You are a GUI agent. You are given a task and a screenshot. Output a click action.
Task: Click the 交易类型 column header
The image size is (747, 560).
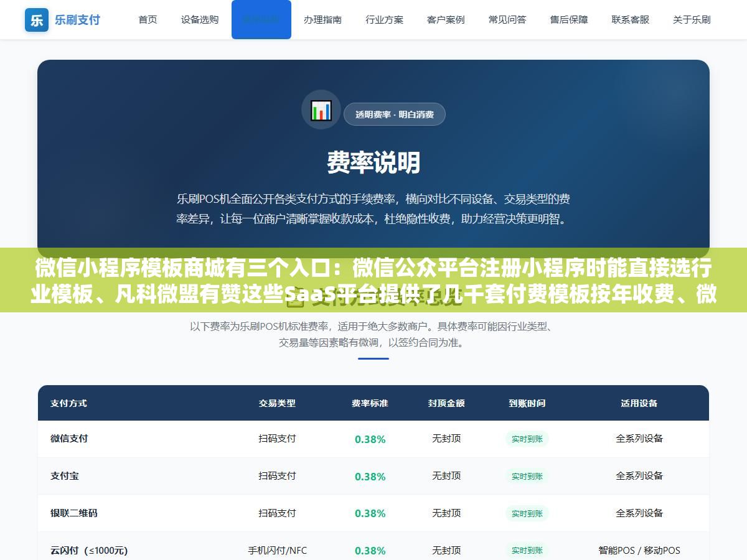click(277, 403)
